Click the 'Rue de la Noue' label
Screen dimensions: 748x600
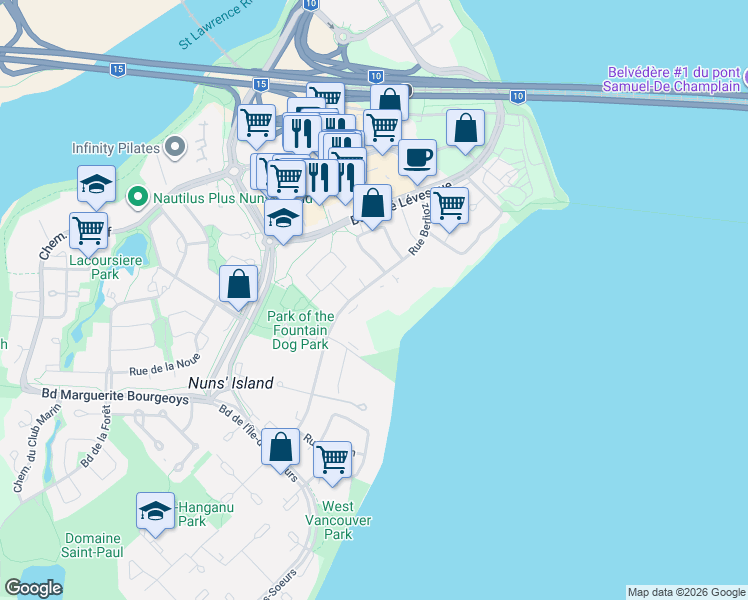165,364
